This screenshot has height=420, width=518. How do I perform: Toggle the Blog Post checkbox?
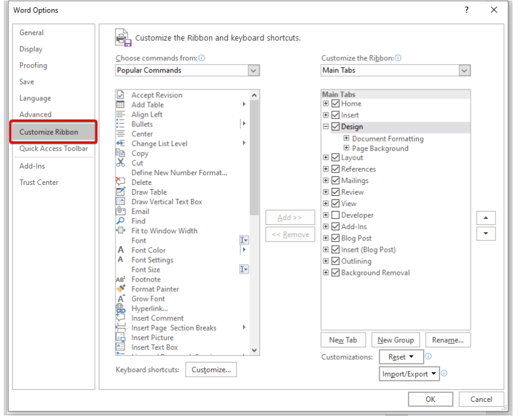point(335,237)
